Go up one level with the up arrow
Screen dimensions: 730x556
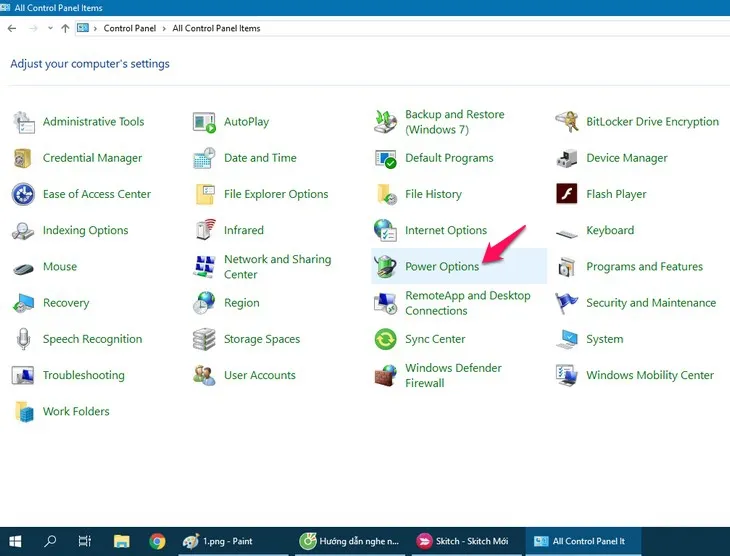(65, 29)
